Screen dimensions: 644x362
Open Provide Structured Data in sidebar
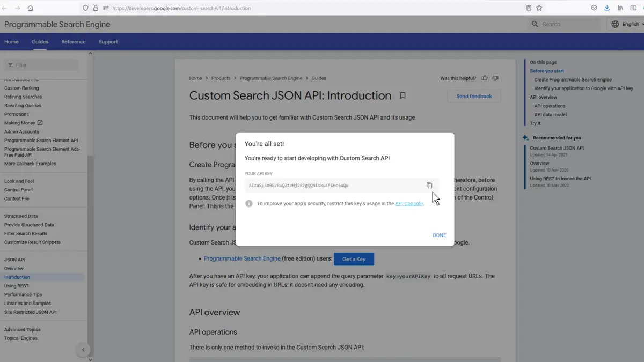(x=29, y=225)
